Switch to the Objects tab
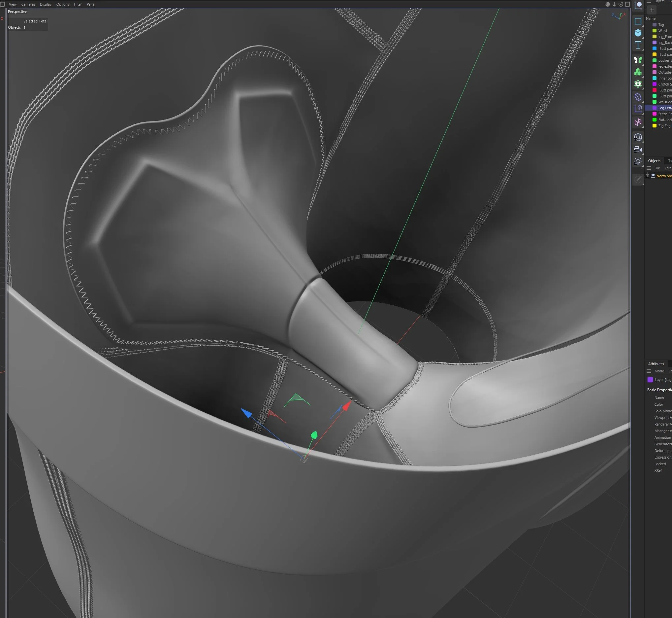Viewport: 672px width, 618px height. point(654,161)
